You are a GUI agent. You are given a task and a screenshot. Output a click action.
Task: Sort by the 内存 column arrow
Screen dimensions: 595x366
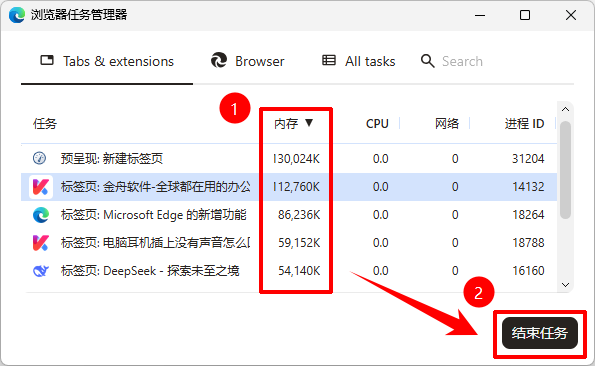point(309,123)
